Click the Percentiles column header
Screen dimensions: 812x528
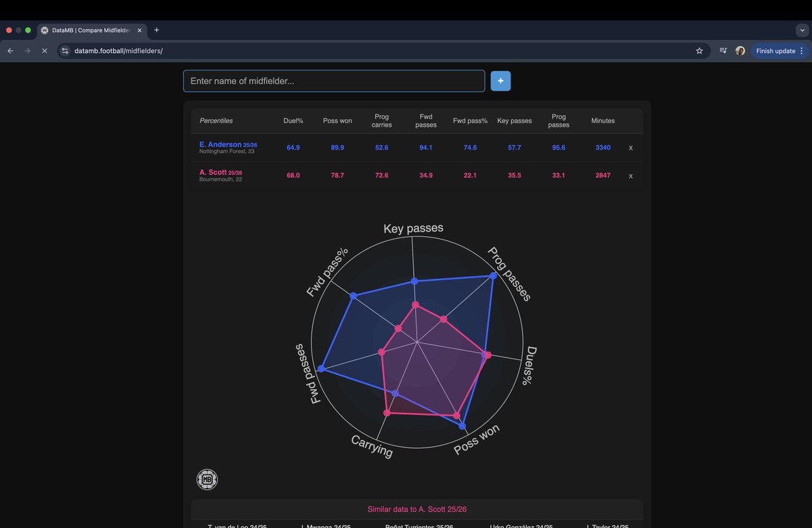(x=216, y=120)
